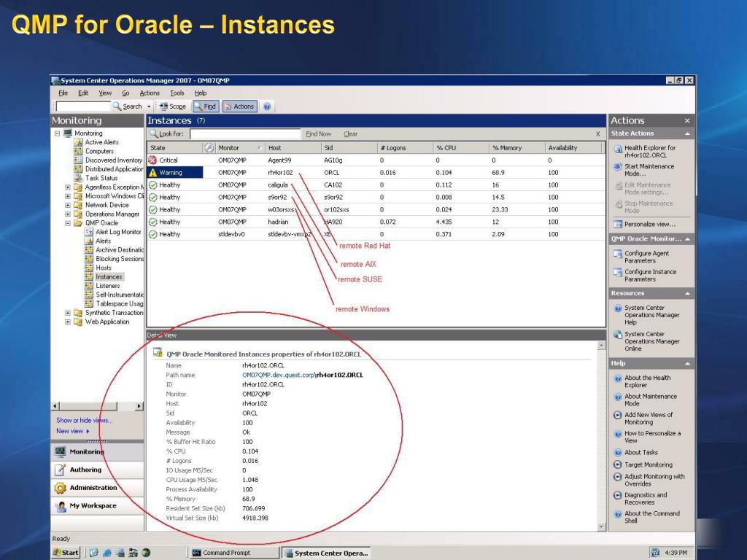747x560 pixels.
Task: Open the Edit menu
Action: (83, 93)
